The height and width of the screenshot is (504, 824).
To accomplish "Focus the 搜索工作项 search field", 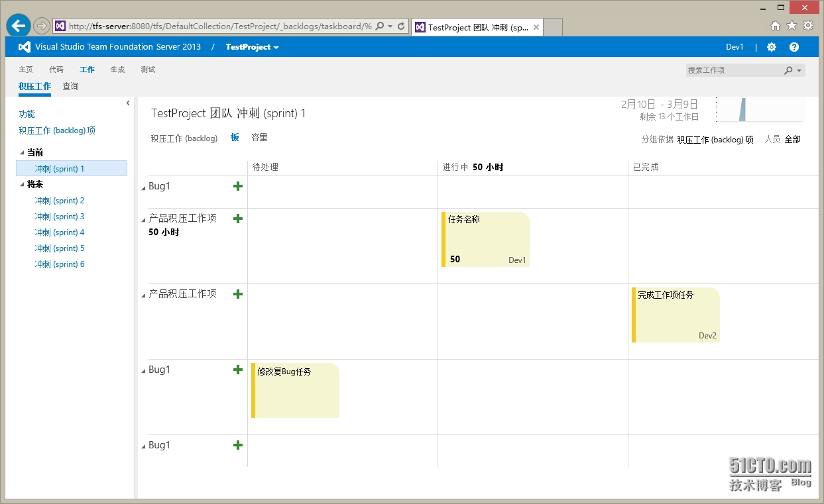I will 733,70.
